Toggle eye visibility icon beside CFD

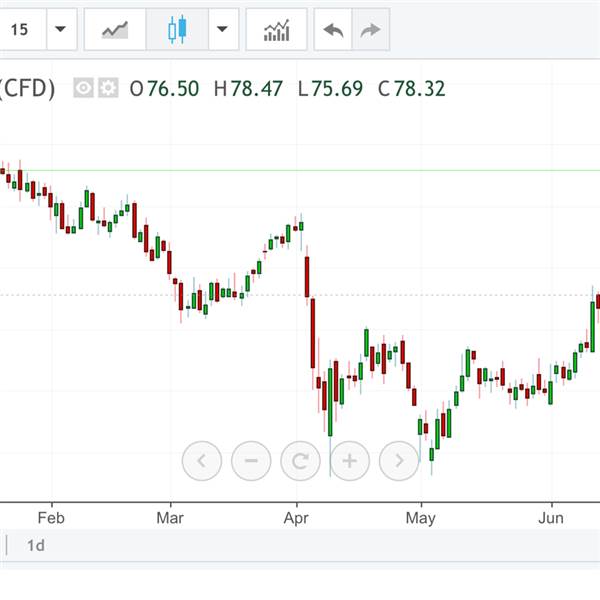(83, 88)
